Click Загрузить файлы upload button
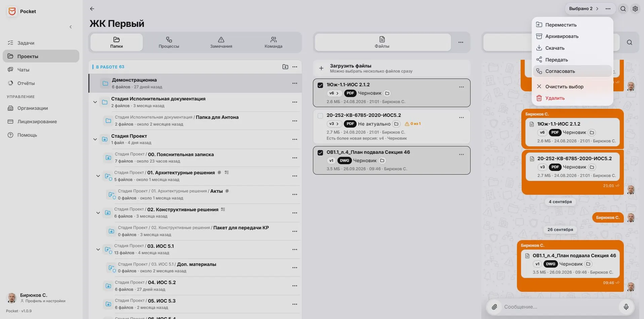This screenshot has height=319, width=644. [x=392, y=68]
